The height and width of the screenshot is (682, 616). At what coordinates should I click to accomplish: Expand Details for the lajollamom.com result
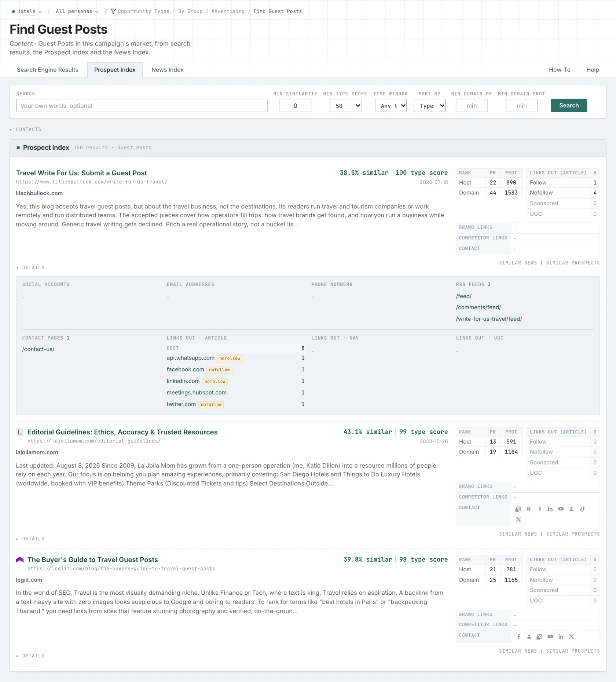click(x=30, y=539)
